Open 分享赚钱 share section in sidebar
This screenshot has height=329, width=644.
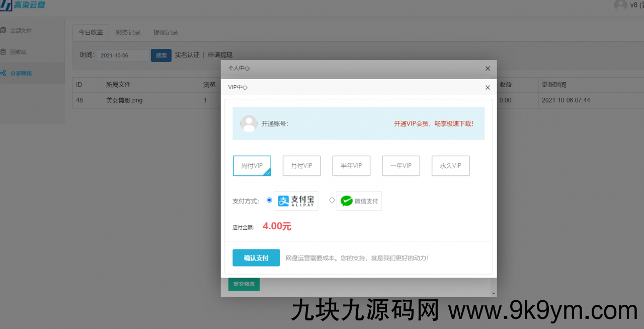coord(21,73)
